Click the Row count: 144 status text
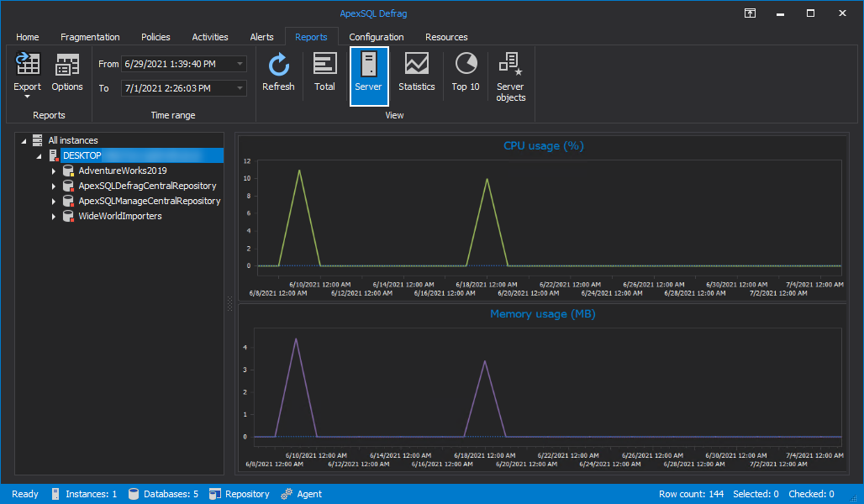The width and height of the screenshot is (864, 504). pos(691,494)
